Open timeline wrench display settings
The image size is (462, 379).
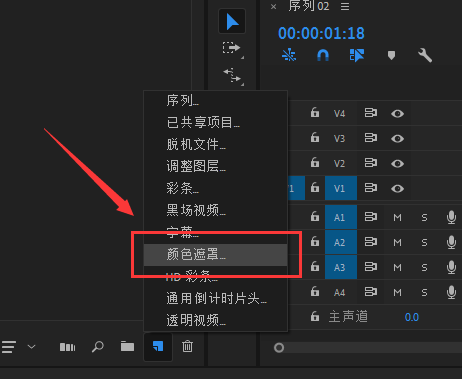pyautogui.click(x=425, y=56)
